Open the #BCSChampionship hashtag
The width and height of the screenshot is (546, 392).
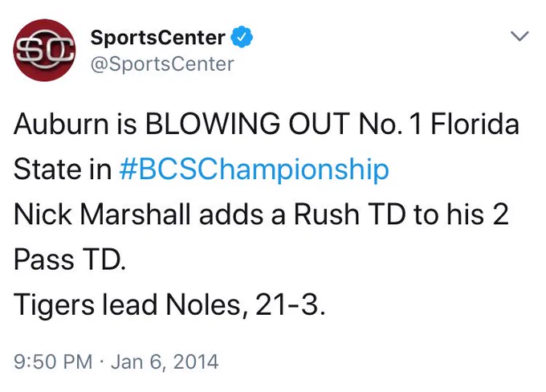(x=254, y=169)
